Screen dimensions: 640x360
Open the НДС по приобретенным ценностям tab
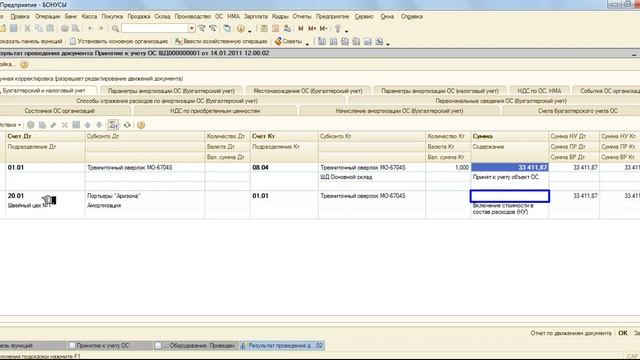click(x=215, y=111)
